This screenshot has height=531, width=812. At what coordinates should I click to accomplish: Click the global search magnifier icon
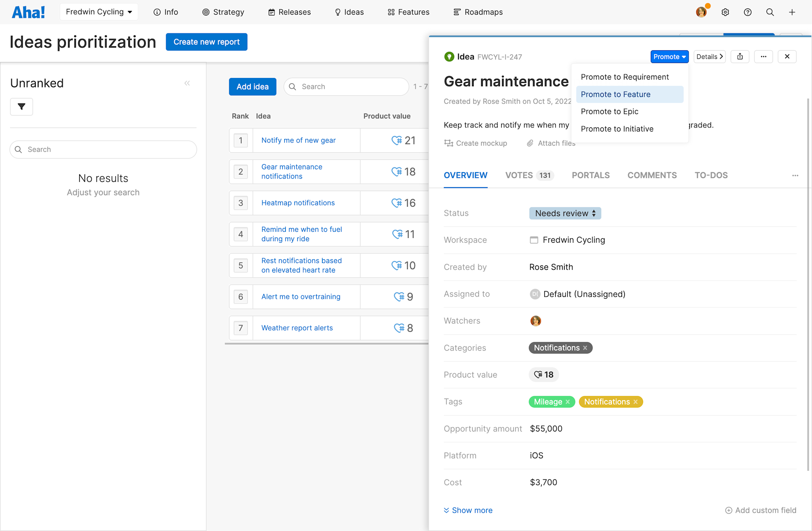pos(770,12)
